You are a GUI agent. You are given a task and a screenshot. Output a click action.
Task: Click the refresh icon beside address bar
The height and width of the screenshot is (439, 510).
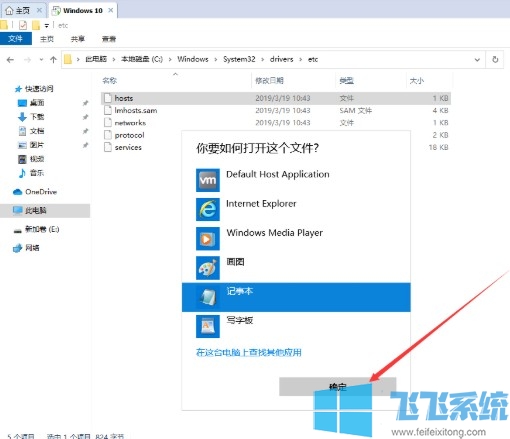495,59
